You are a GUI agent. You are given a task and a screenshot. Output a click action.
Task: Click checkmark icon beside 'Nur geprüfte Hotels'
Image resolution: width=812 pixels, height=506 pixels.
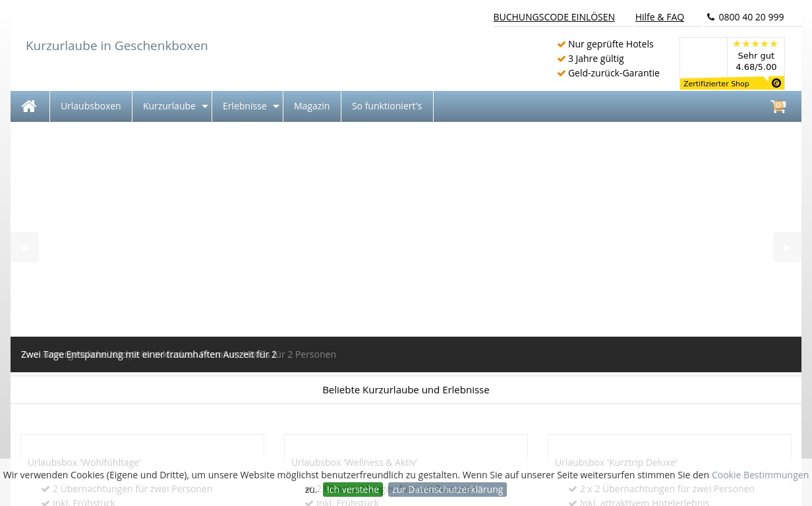pos(562,44)
